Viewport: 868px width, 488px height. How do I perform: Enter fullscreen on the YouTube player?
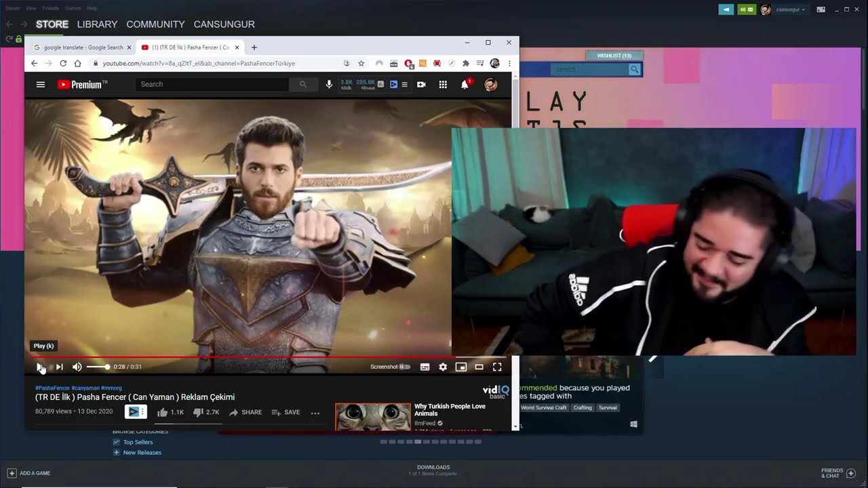click(x=497, y=367)
